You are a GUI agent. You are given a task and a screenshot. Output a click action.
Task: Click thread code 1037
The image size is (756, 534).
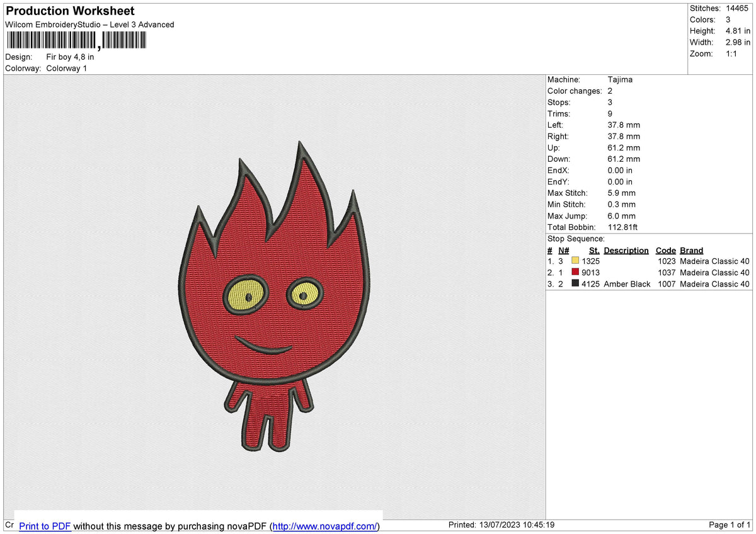pyautogui.click(x=667, y=273)
